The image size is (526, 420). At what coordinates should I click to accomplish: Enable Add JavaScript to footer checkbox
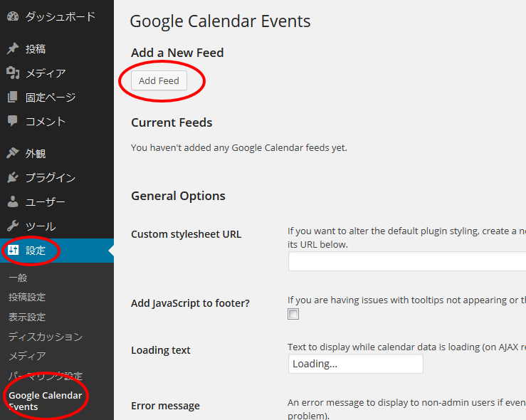click(293, 314)
